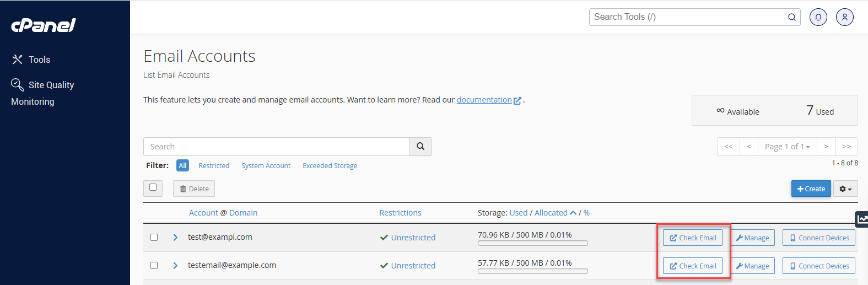Viewport: 868px width, 285px height.
Task: Go to the last page (>>)
Action: [847, 147]
